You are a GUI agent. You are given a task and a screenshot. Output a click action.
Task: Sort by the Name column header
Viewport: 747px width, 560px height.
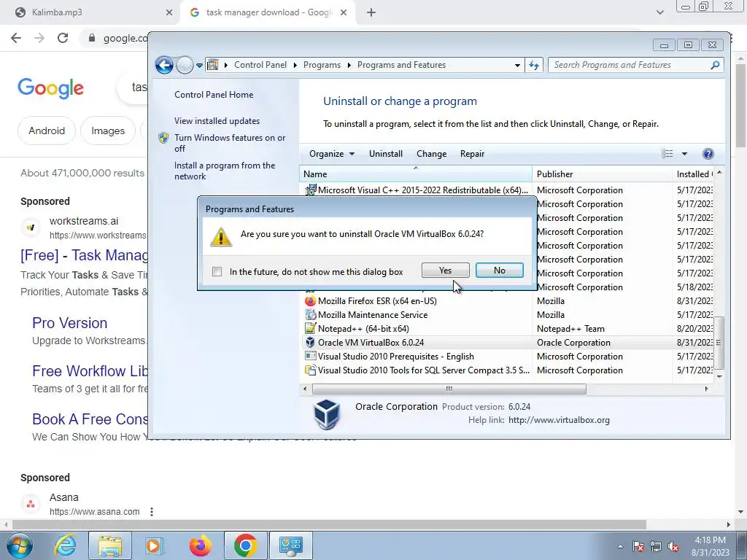pos(415,174)
